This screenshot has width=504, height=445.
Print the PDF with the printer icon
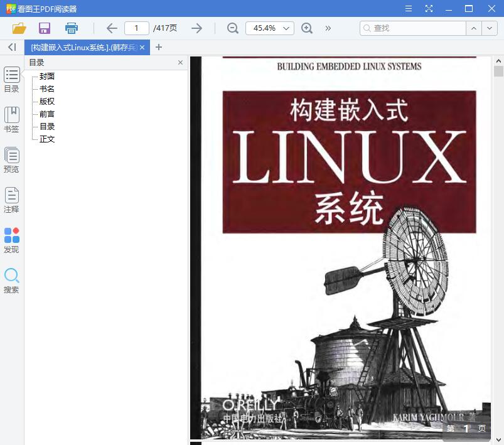click(x=72, y=28)
